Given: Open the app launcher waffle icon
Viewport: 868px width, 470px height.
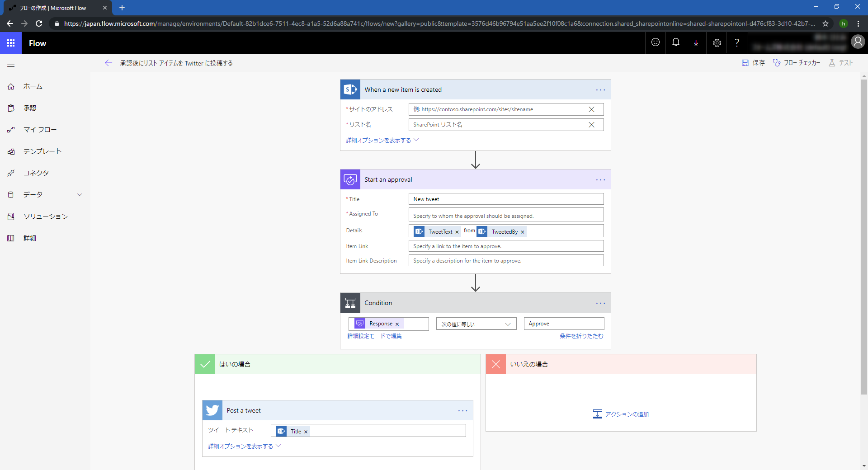Looking at the screenshot, I should point(11,43).
